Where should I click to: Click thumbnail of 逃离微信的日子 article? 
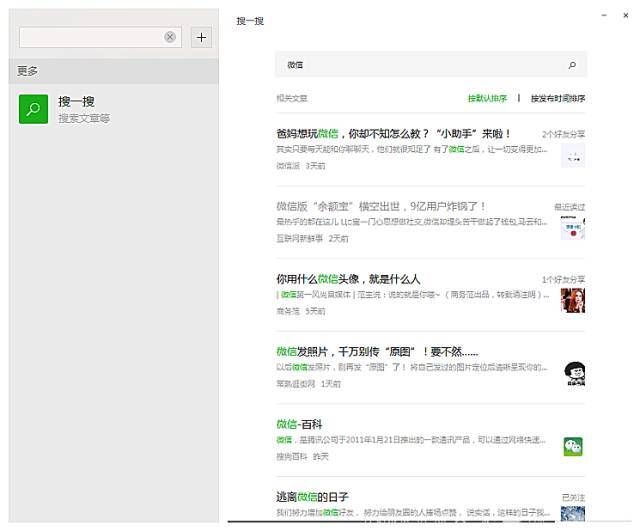click(x=573, y=514)
